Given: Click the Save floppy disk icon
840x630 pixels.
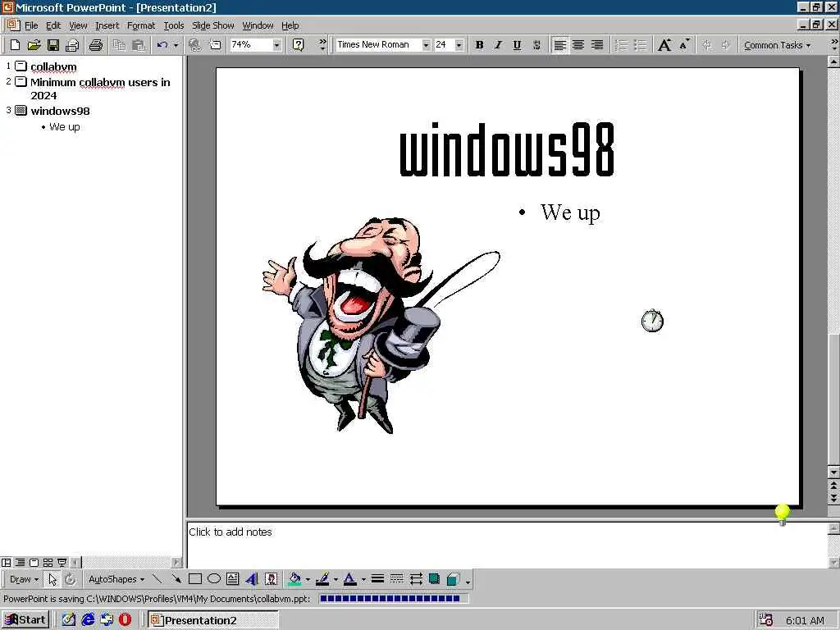Looking at the screenshot, I should (53, 45).
